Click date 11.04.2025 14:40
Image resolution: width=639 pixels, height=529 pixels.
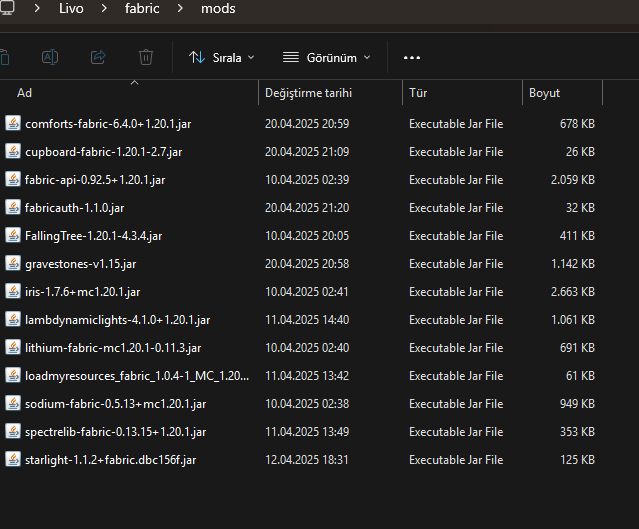coord(307,320)
